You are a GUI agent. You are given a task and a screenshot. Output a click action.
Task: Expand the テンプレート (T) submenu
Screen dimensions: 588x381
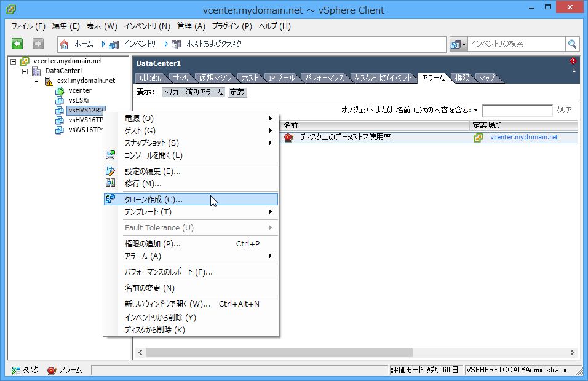point(270,211)
